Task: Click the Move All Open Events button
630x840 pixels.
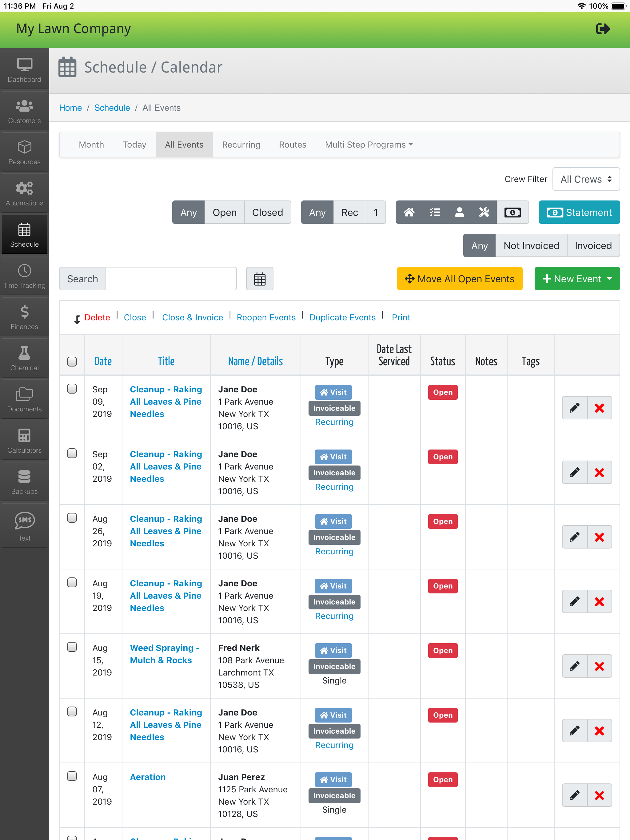Action: [x=459, y=279]
